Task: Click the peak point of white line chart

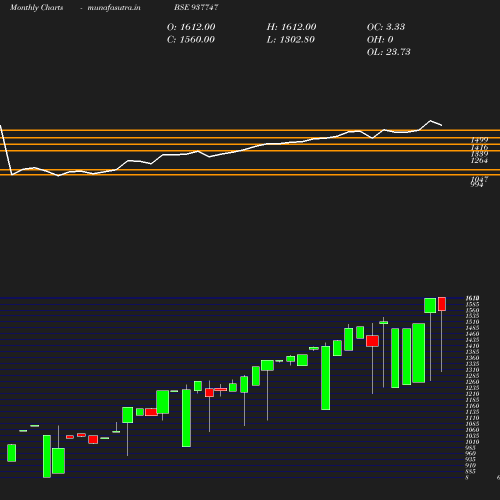Action: pyautogui.click(x=430, y=120)
